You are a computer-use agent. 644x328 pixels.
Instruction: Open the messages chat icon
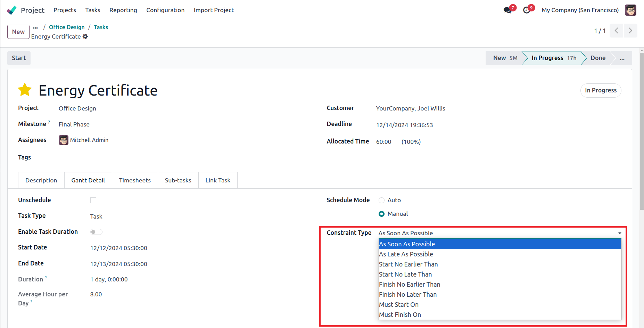pyautogui.click(x=507, y=10)
